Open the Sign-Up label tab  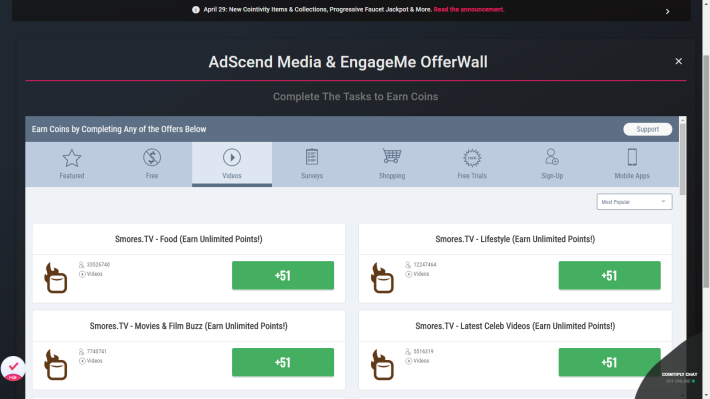tap(552, 176)
